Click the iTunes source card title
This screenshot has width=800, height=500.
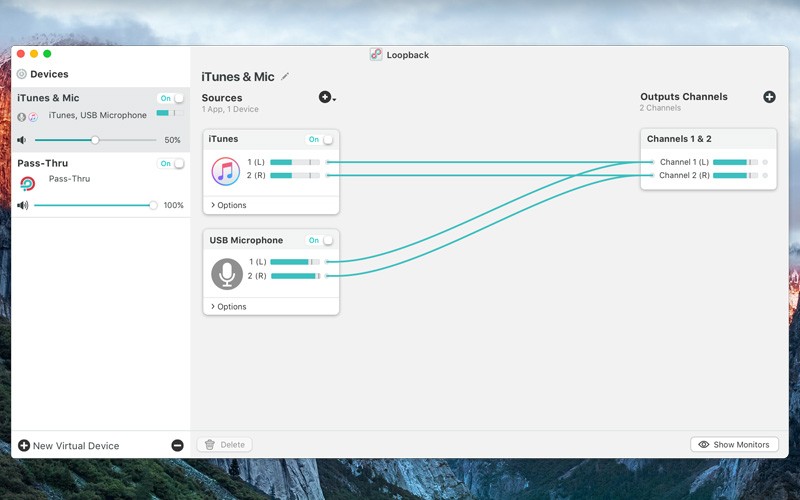pyautogui.click(x=223, y=139)
